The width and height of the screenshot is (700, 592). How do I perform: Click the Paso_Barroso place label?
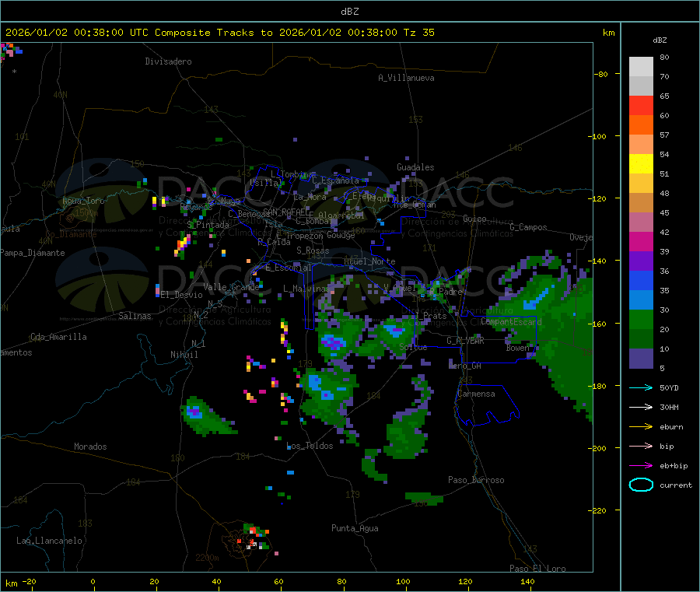(x=476, y=480)
